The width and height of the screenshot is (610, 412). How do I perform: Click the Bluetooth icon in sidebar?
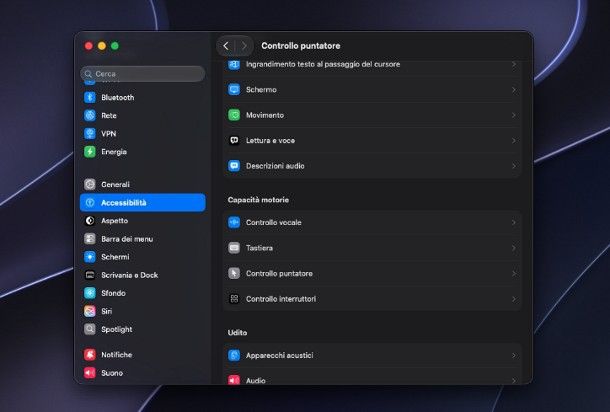pyautogui.click(x=90, y=97)
